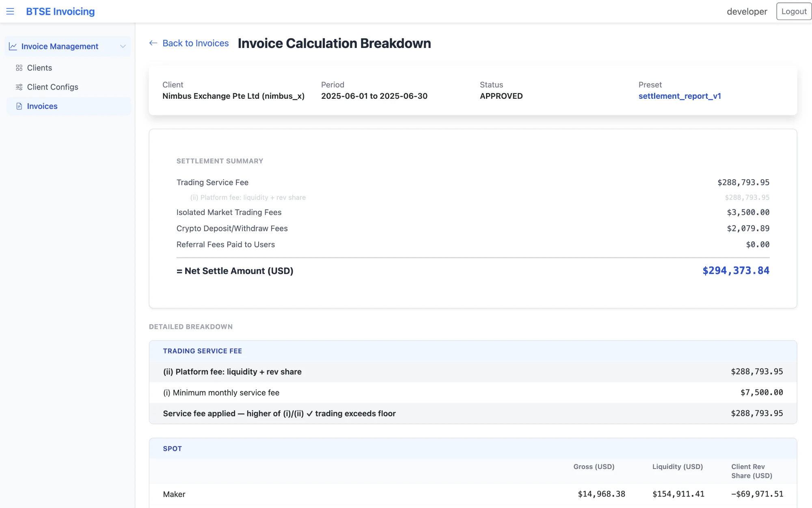The height and width of the screenshot is (508, 812).
Task: Click the back arrow icon
Action: 153,43
